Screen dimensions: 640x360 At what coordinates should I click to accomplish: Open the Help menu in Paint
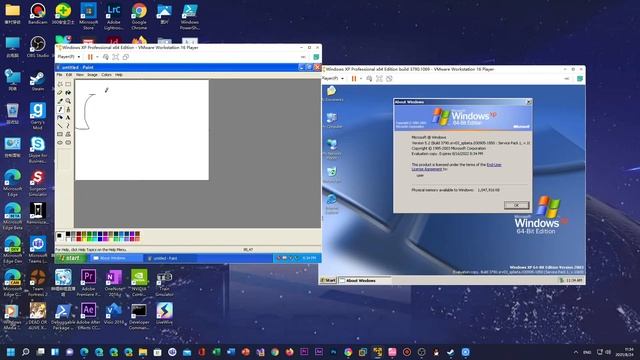[118, 75]
